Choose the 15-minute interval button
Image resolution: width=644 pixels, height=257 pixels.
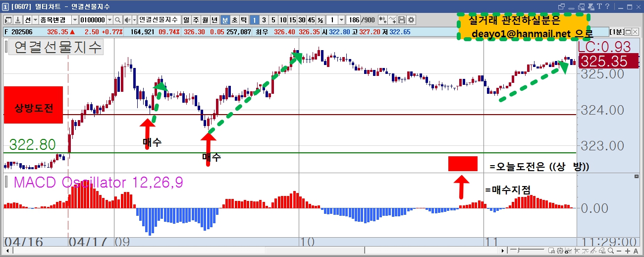292,20
